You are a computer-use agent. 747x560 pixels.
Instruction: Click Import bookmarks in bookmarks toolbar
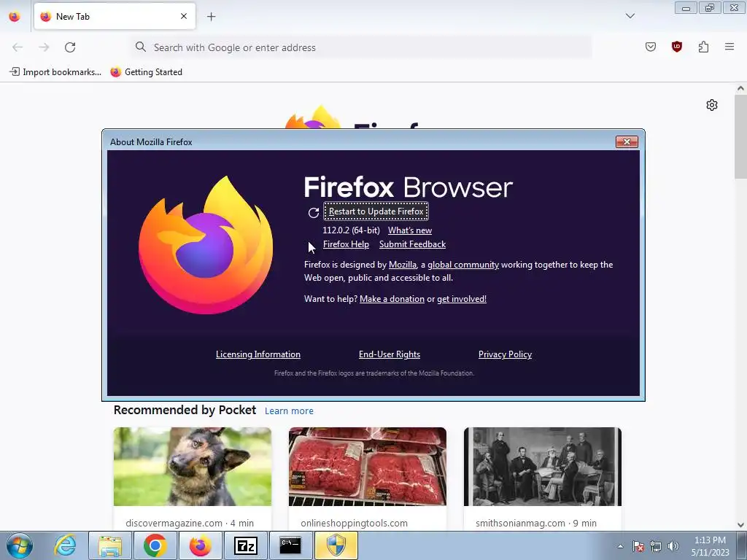55,72
